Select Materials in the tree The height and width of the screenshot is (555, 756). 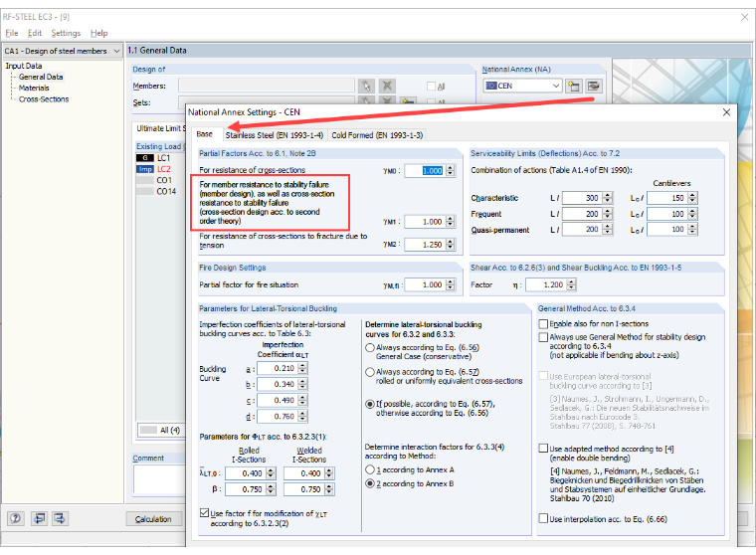(x=34, y=88)
